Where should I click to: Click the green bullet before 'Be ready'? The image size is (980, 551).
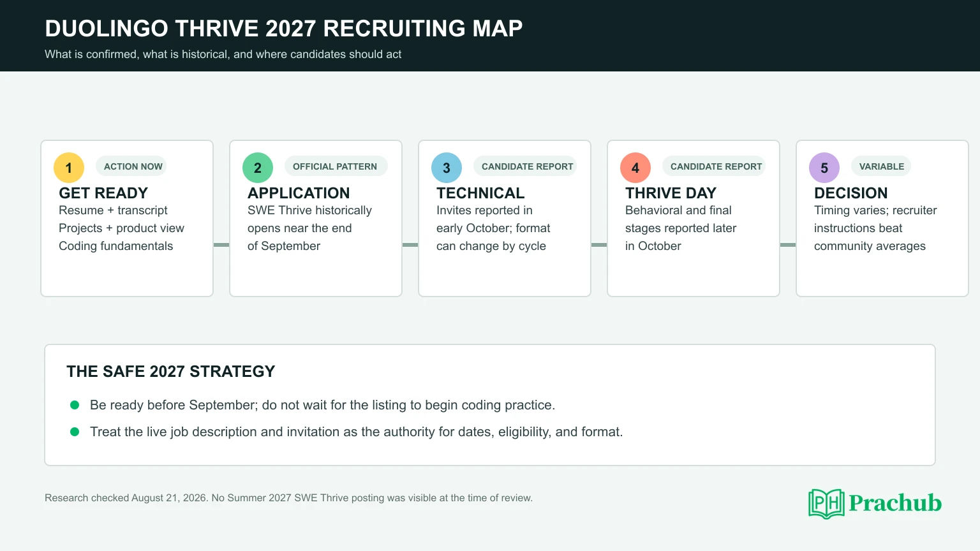point(75,405)
